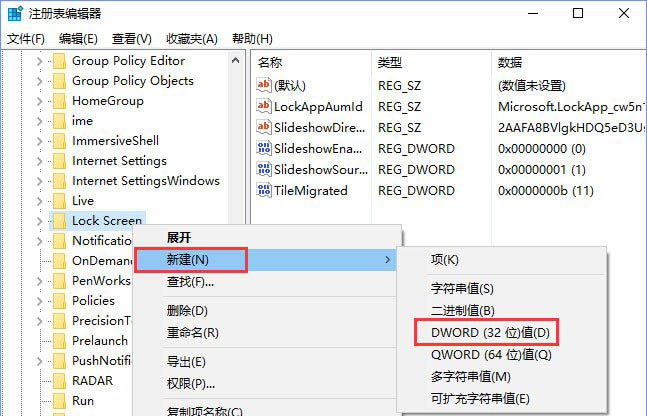Expand the Lock Screen tree node
The image size is (647, 416).
[39, 221]
